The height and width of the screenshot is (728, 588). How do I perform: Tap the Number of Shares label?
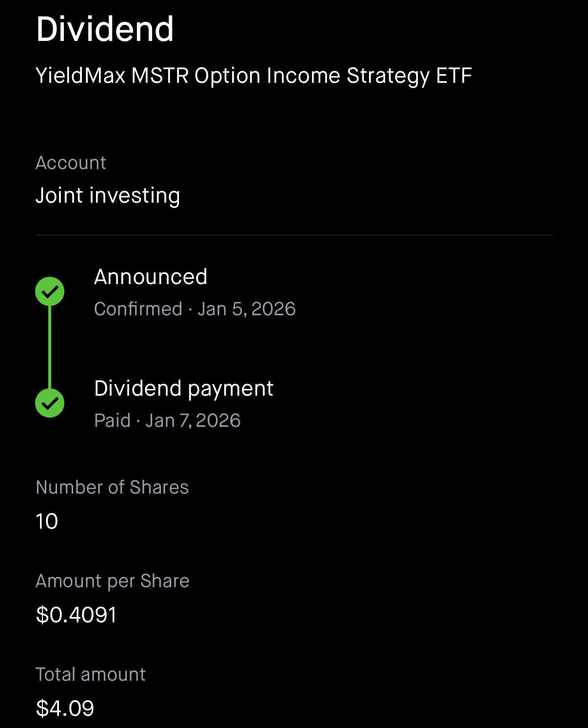coord(112,487)
